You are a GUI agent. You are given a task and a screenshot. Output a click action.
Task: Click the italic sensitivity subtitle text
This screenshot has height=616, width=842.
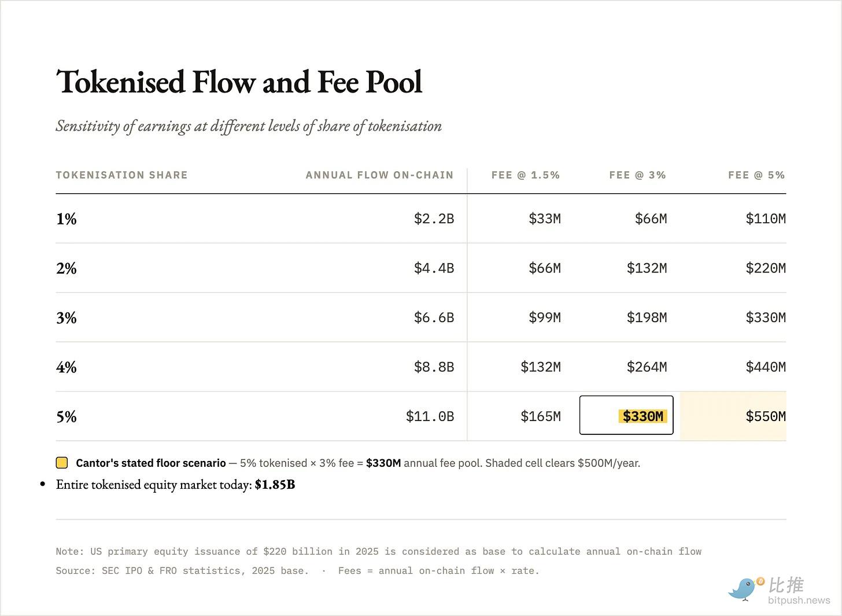[249, 126]
